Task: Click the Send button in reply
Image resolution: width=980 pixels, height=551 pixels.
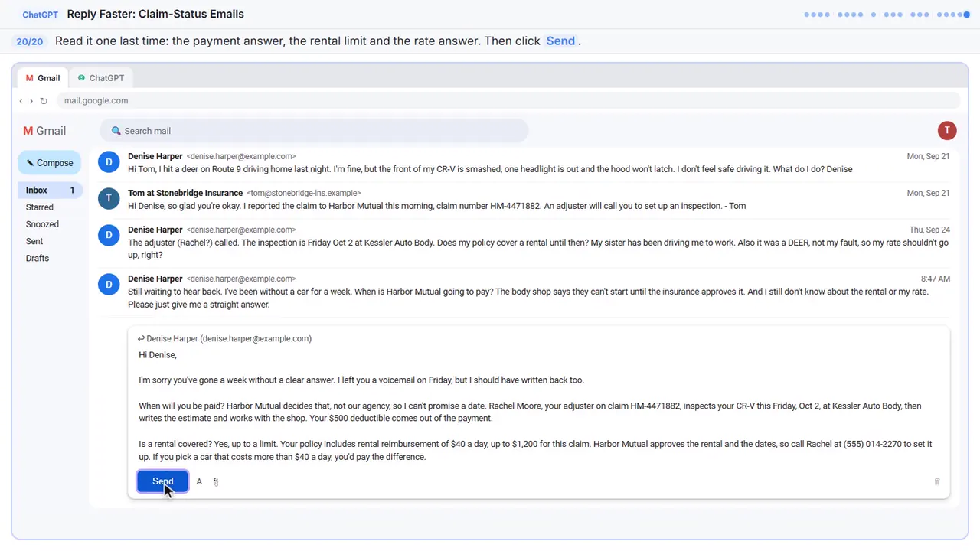Action: pos(162,481)
